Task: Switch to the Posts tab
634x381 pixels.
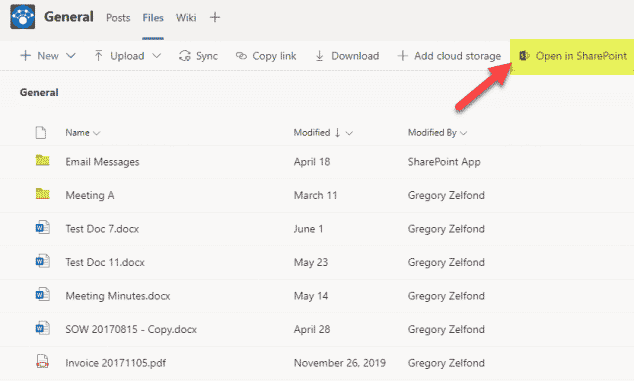Action: pos(118,18)
